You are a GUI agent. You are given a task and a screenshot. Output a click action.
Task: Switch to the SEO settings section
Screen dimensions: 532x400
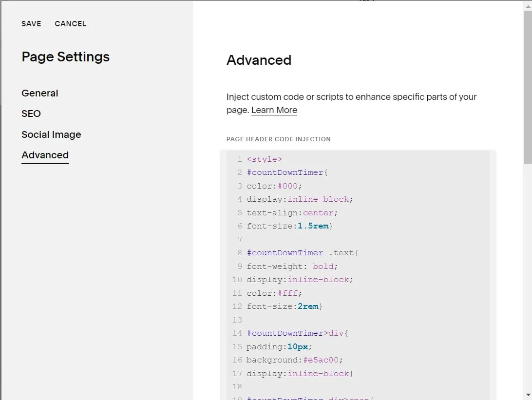click(31, 114)
